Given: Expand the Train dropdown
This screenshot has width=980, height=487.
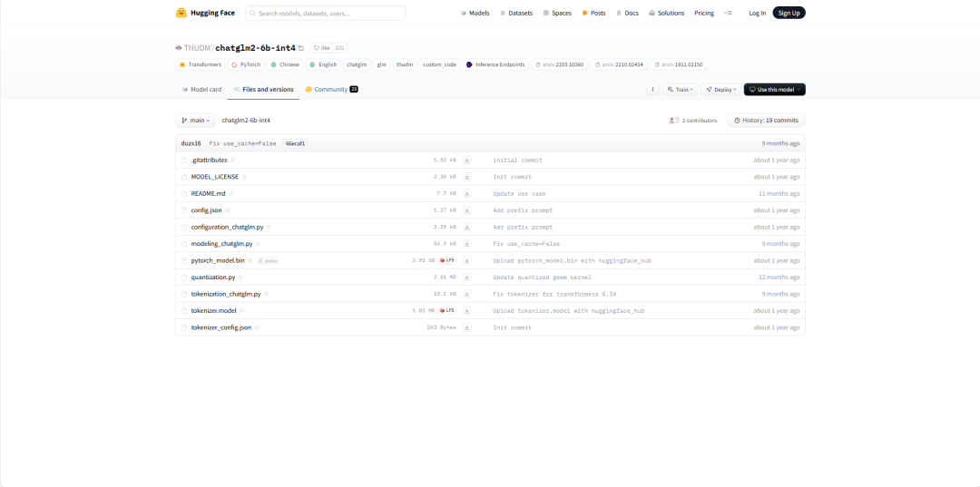Looking at the screenshot, I should click(x=680, y=89).
